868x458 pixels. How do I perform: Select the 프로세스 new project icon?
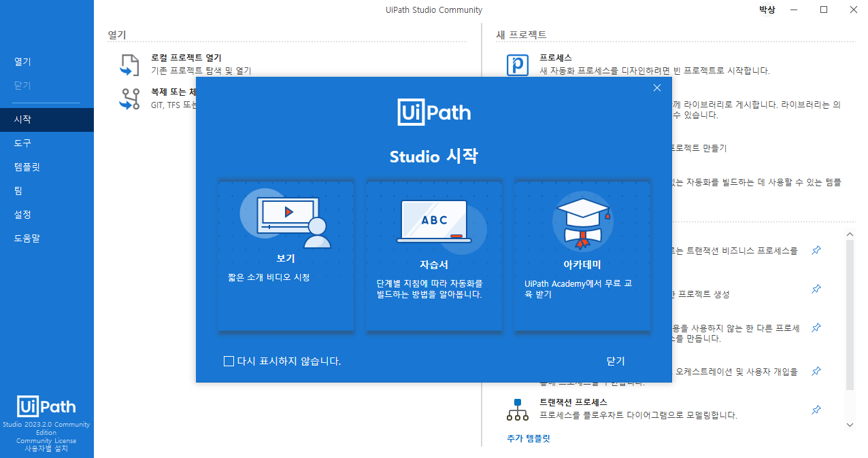tap(518, 65)
